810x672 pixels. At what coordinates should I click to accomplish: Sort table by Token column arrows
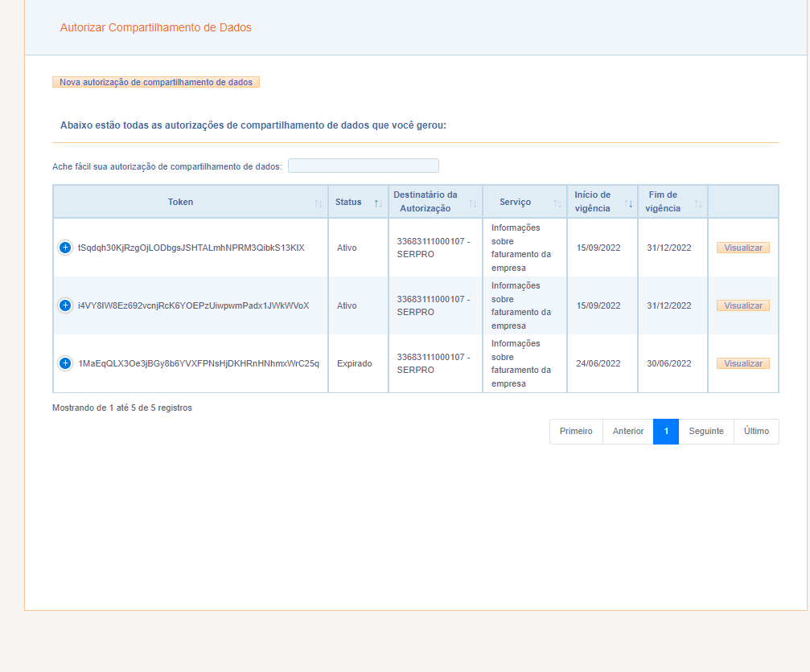(319, 203)
